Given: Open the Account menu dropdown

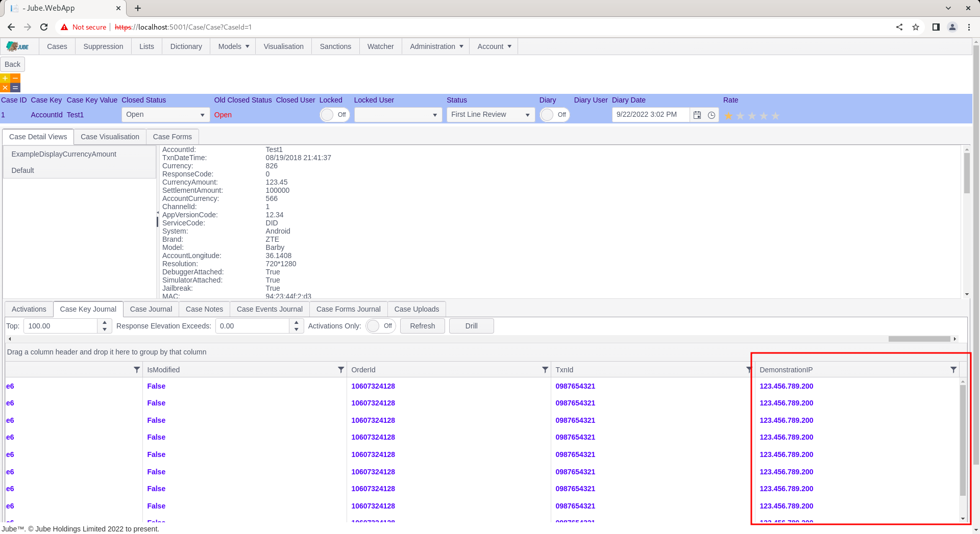Looking at the screenshot, I should (494, 46).
